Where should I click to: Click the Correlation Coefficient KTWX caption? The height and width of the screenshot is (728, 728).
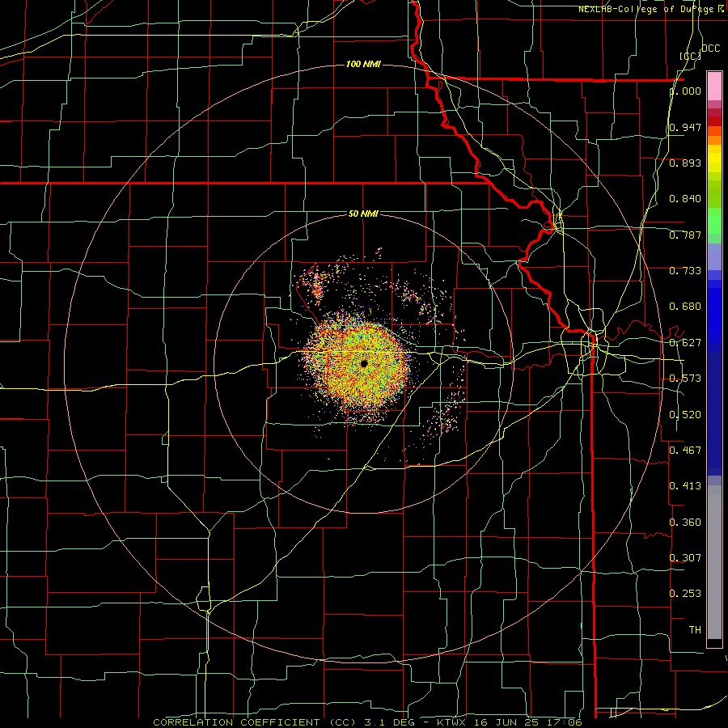tap(367, 722)
